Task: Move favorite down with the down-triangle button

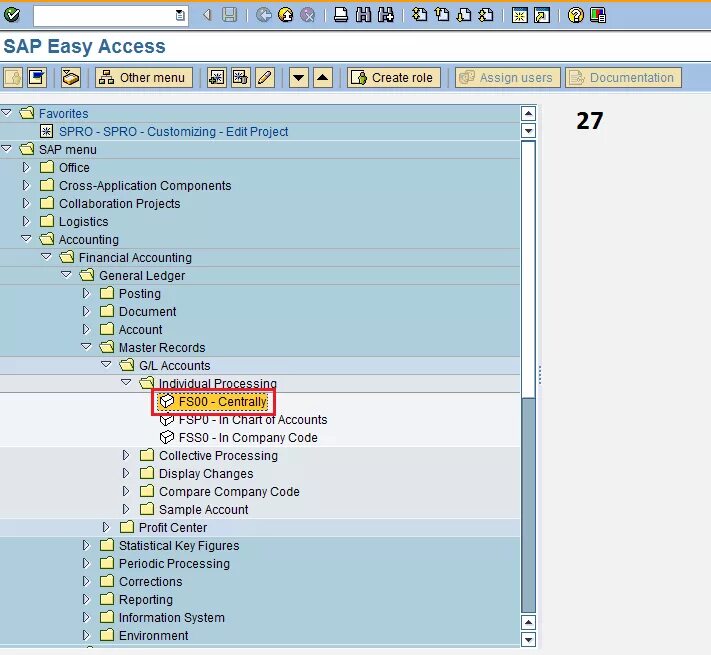Action: (x=299, y=78)
